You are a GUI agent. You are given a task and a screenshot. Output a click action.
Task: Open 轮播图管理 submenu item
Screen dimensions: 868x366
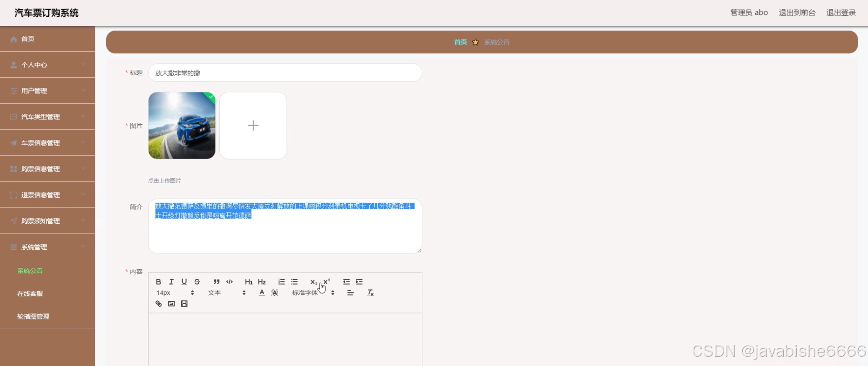pyautogui.click(x=33, y=316)
